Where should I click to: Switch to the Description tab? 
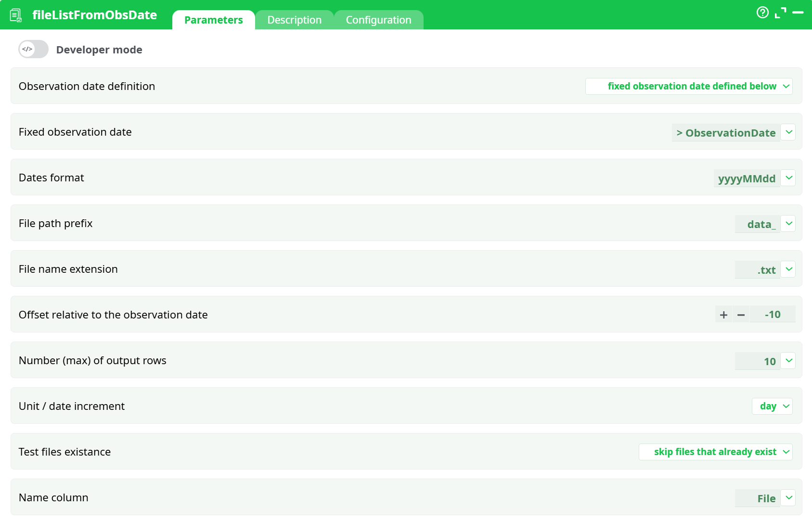pos(294,20)
